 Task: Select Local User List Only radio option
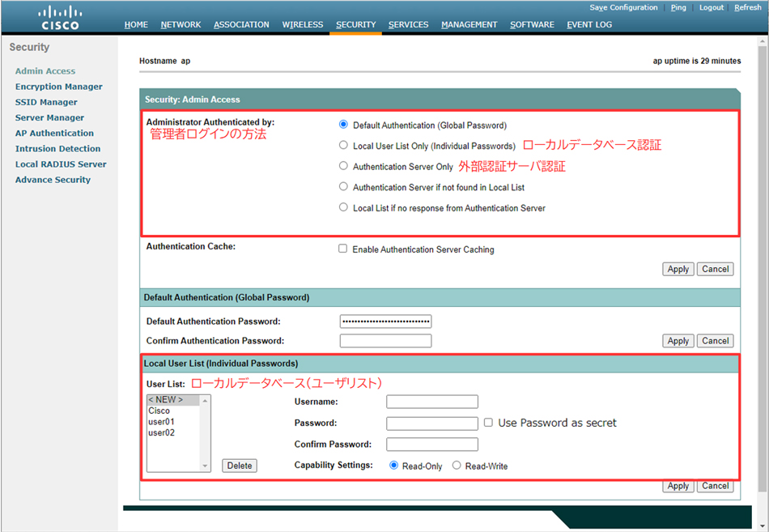tap(344, 146)
